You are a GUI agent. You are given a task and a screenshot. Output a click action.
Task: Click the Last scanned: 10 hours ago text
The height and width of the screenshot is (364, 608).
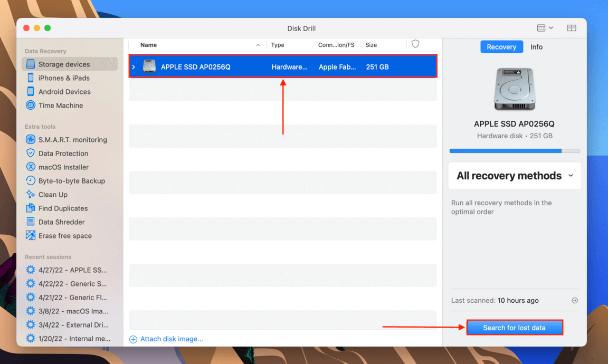(x=495, y=300)
